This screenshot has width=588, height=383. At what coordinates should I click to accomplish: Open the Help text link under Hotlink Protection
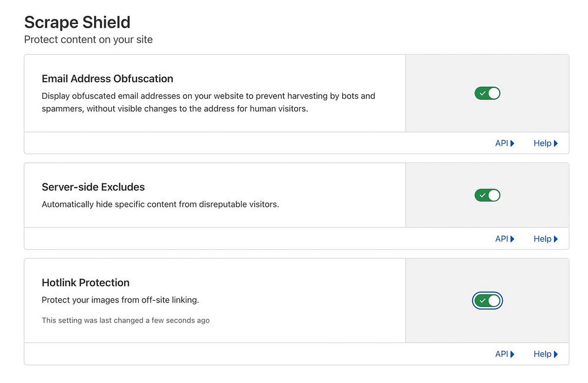[542, 354]
